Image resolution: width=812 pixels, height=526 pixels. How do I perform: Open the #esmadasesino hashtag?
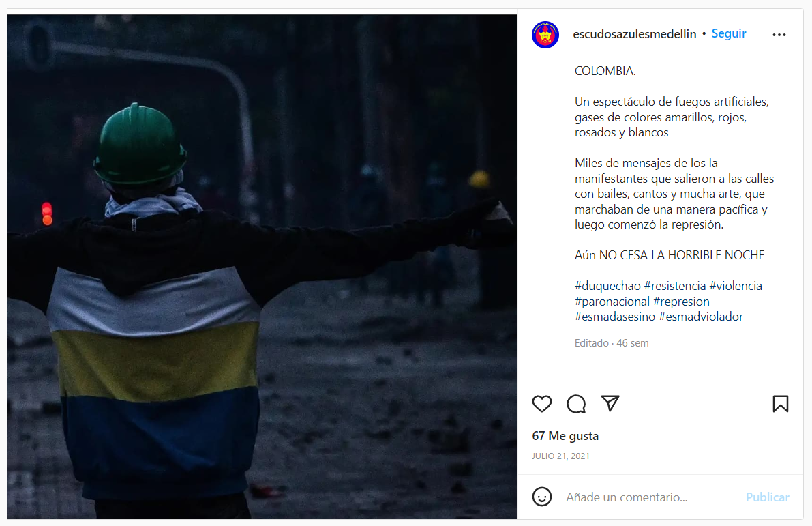615,317
